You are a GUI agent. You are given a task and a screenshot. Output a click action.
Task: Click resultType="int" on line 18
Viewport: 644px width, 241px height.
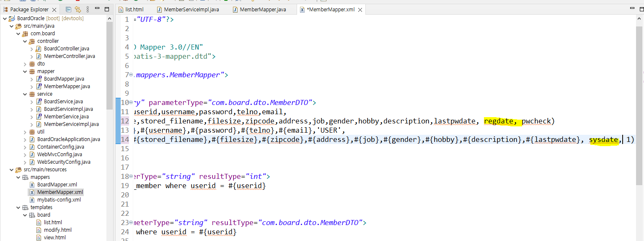[233, 176]
